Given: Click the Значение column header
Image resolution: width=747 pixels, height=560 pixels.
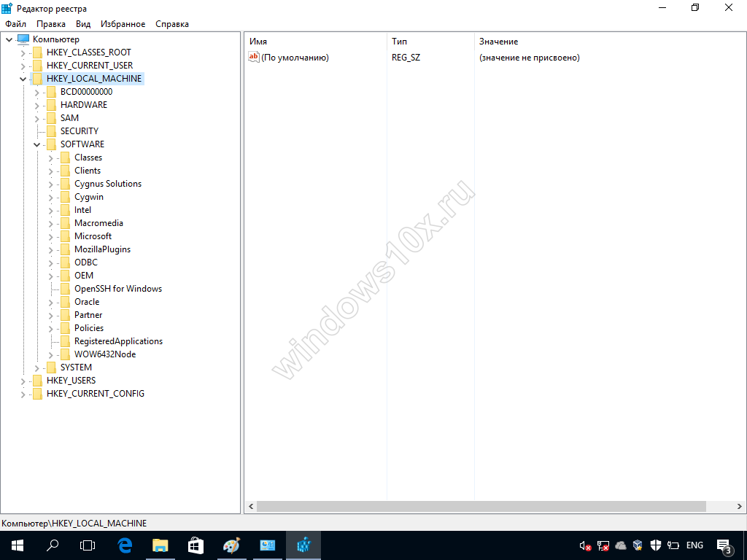Looking at the screenshot, I should (498, 42).
